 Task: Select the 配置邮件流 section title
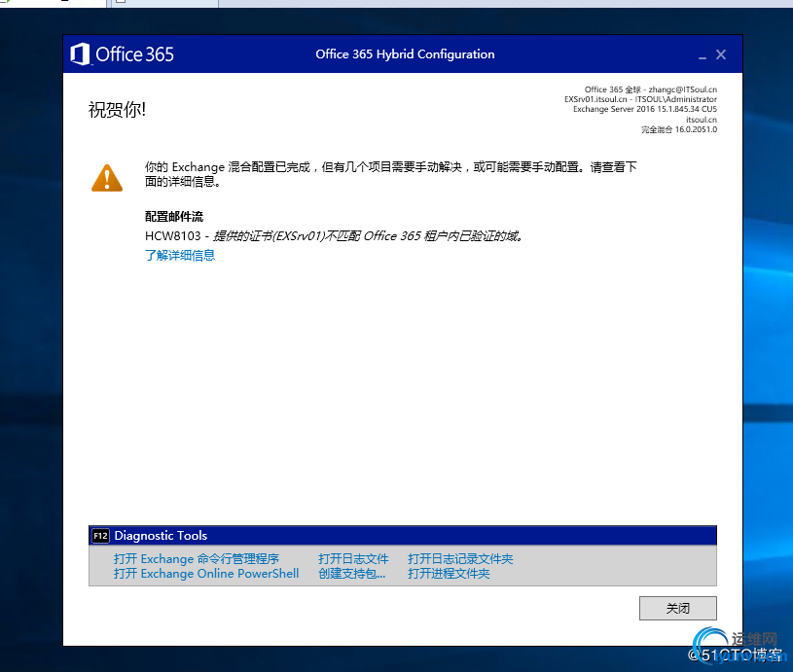tap(174, 217)
